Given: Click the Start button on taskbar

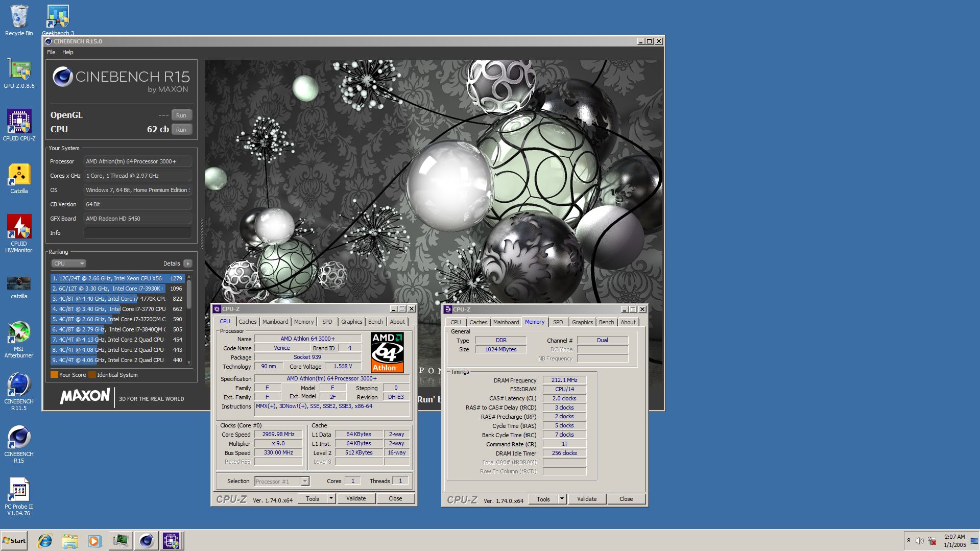Looking at the screenshot, I should 14,540.
